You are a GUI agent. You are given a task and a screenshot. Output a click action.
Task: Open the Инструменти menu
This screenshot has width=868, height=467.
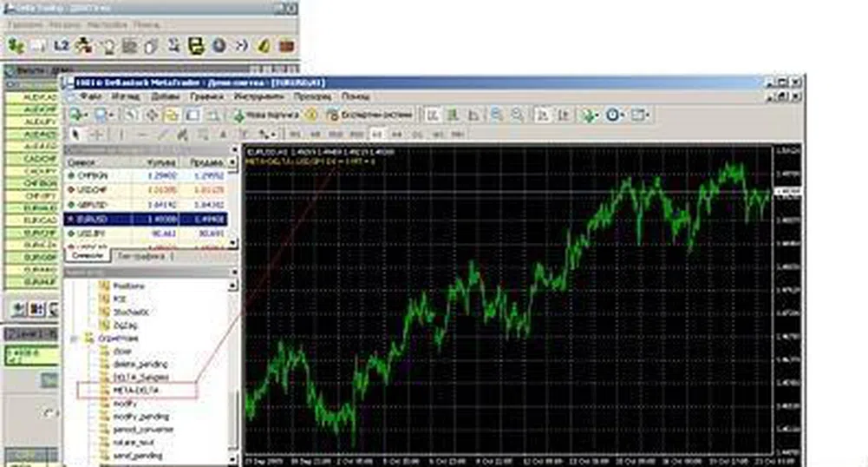tap(258, 96)
